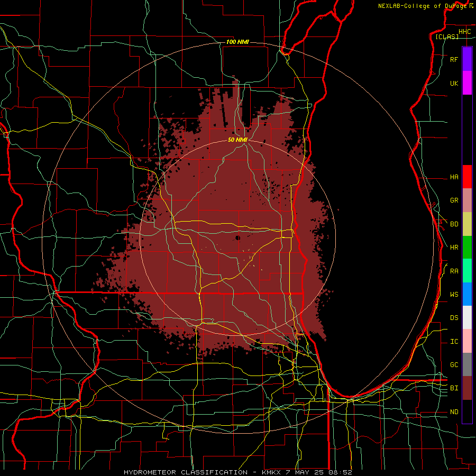Pick the HR green legend swatch
The image size is (476, 476).
[x=467, y=247]
